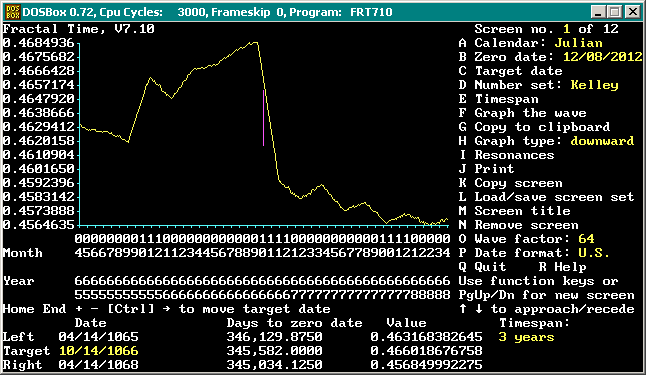This screenshot has width=646, height=375.
Task: Click the U.S. date format value
Action: tap(595, 253)
